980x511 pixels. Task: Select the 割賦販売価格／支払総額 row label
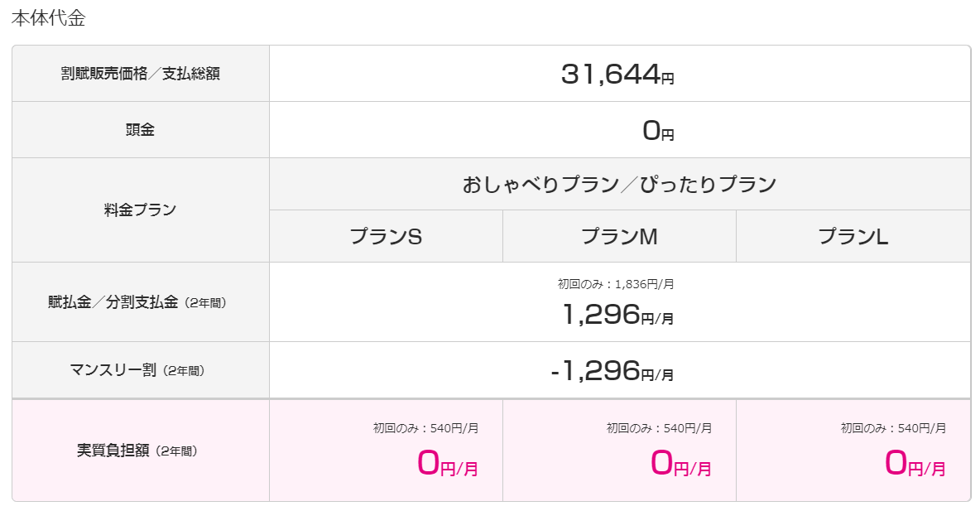(141, 74)
